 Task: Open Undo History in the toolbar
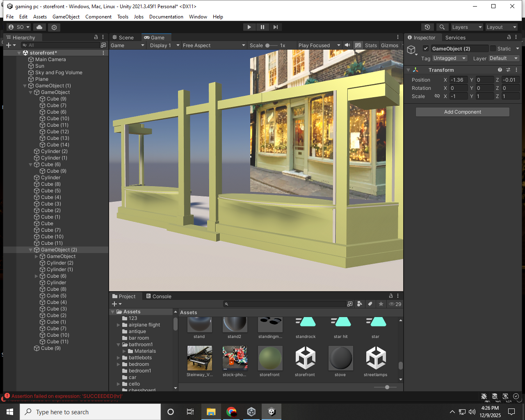(427, 27)
